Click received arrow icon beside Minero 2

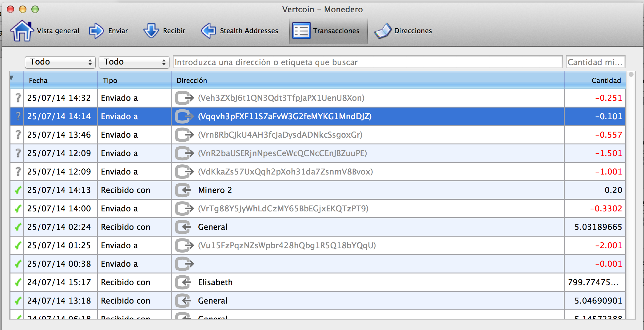point(183,190)
